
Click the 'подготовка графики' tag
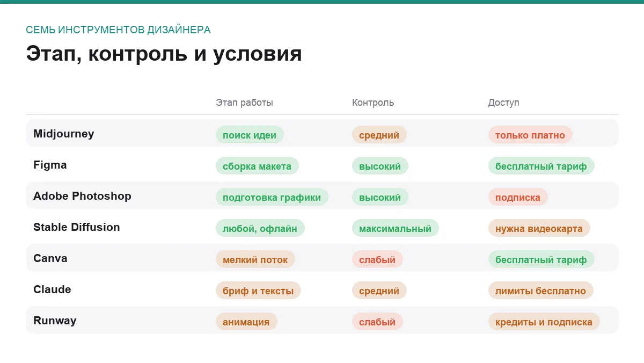(272, 197)
